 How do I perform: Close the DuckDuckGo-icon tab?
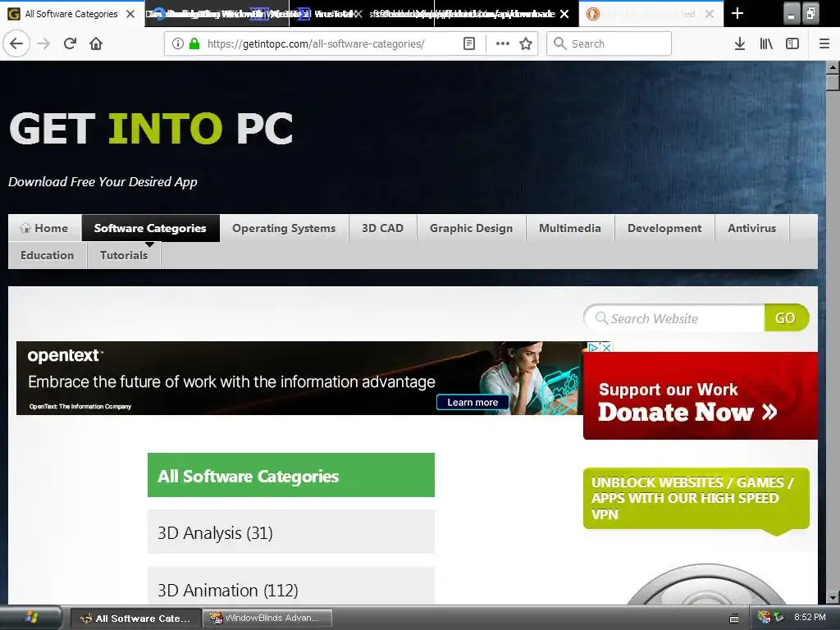tap(710, 14)
